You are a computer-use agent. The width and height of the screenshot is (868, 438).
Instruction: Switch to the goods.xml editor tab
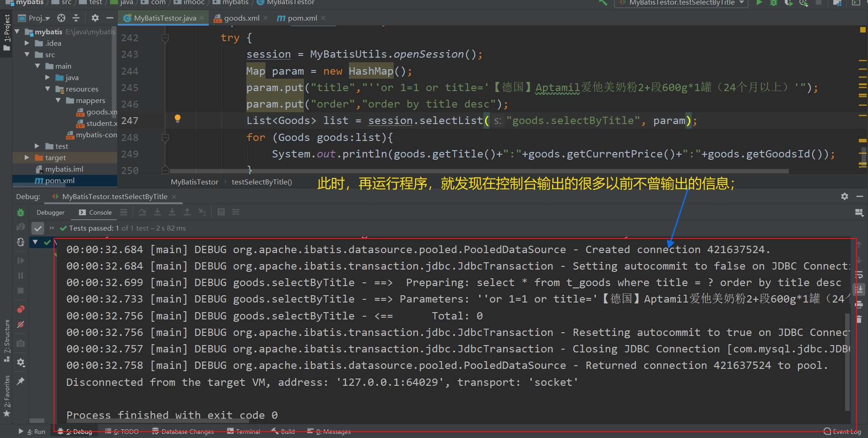(x=240, y=18)
